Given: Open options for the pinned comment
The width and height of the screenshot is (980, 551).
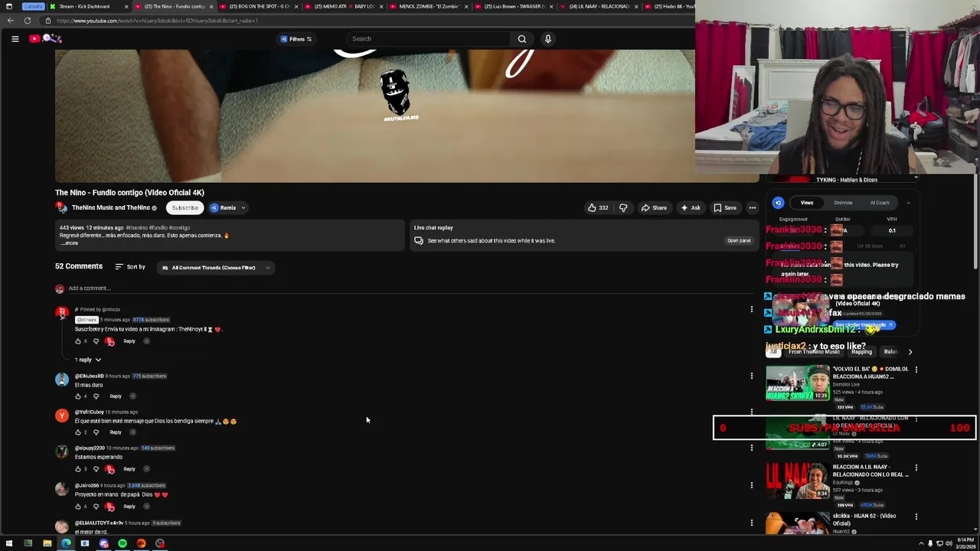Looking at the screenshot, I should (751, 310).
